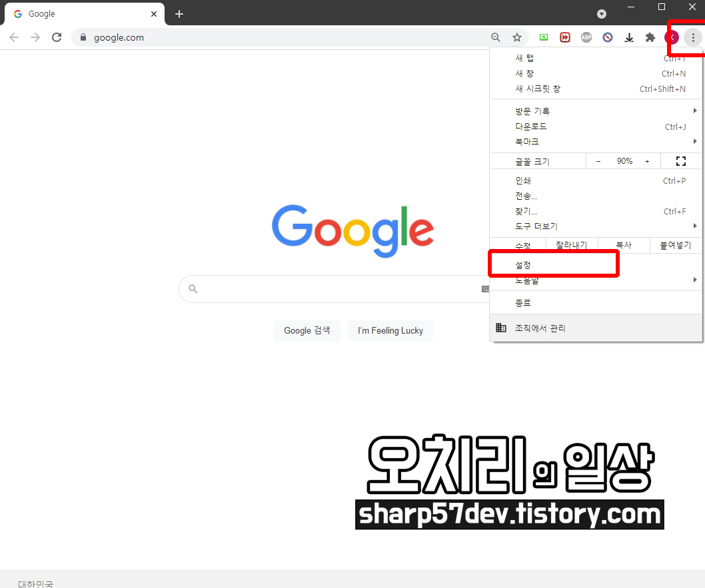
Task: Click the Google 검색 button
Action: point(307,330)
